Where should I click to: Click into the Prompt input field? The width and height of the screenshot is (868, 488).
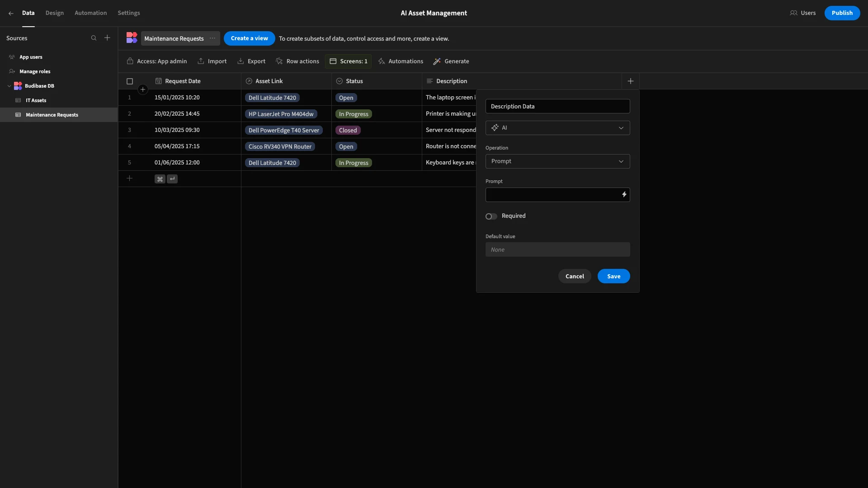coord(552,195)
